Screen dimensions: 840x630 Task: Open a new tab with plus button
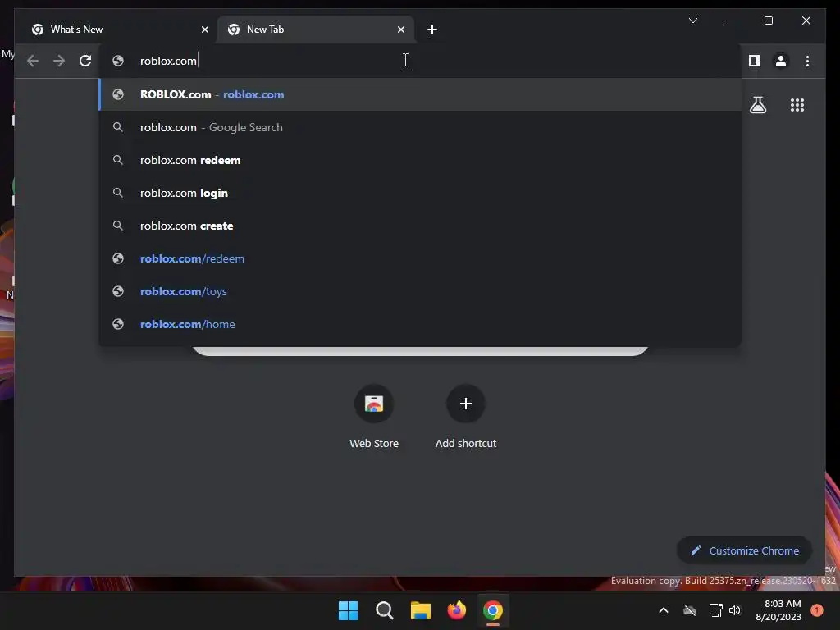click(432, 30)
